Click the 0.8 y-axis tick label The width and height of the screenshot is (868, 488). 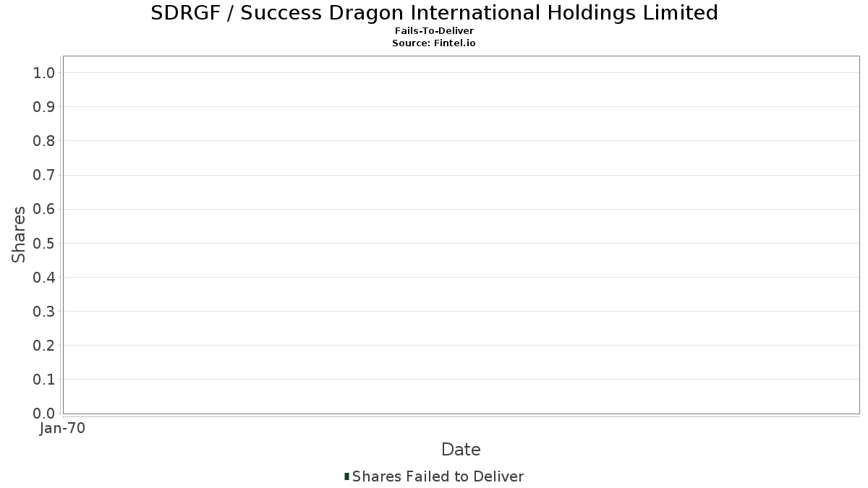[x=44, y=141]
